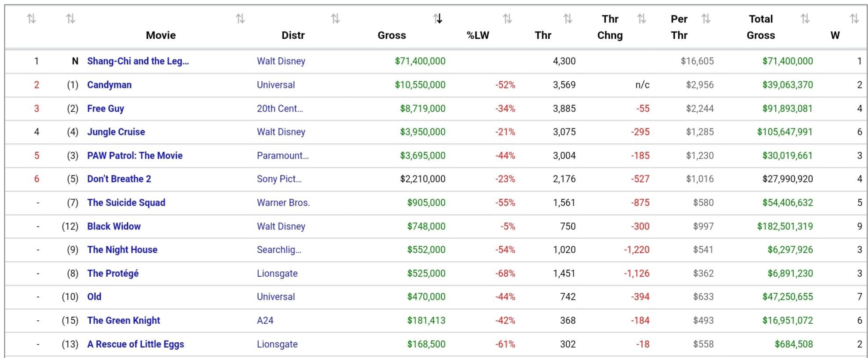The width and height of the screenshot is (868, 358).
Task: Click sort arrows for Distr column
Action: click(x=335, y=18)
